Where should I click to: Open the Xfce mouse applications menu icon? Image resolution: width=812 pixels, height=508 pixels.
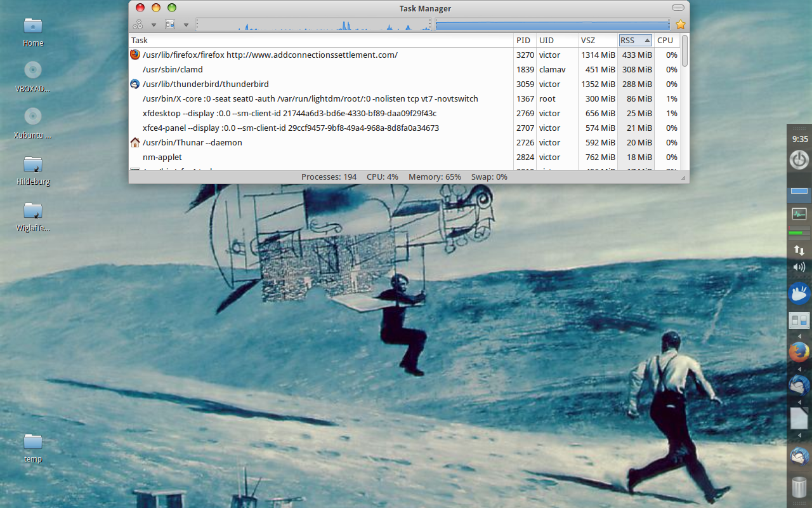pos(799,293)
